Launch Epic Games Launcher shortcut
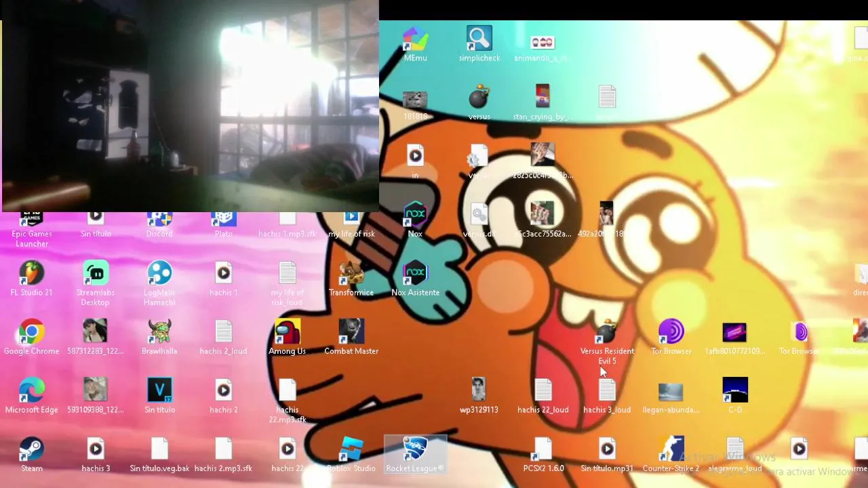 pyautogui.click(x=31, y=228)
